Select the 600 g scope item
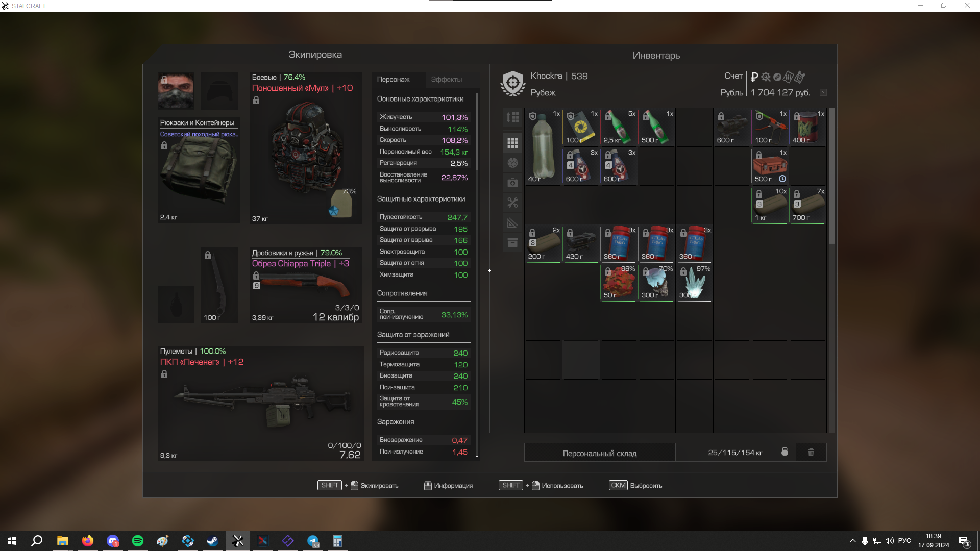This screenshot has height=551, width=980. click(732, 127)
